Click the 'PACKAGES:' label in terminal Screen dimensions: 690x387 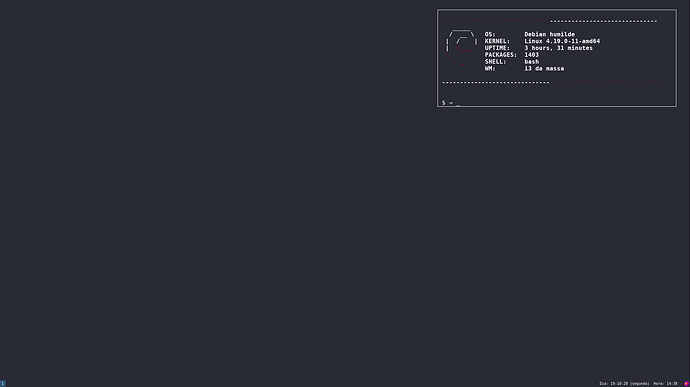coord(501,55)
